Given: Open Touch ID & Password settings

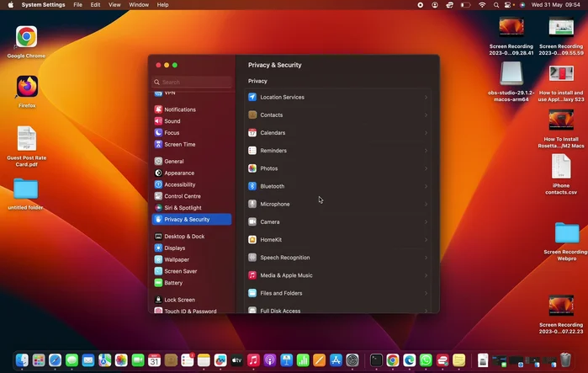Looking at the screenshot, I should click(189, 312).
